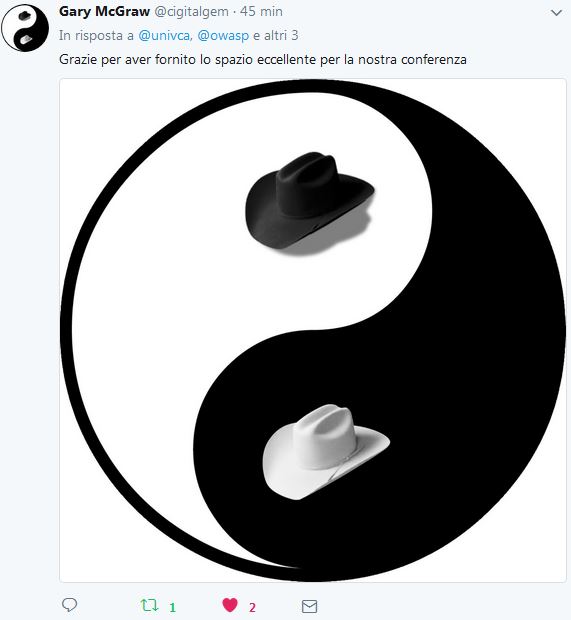Retweet using the green arrows icon
The image size is (571, 620).
coord(149,605)
